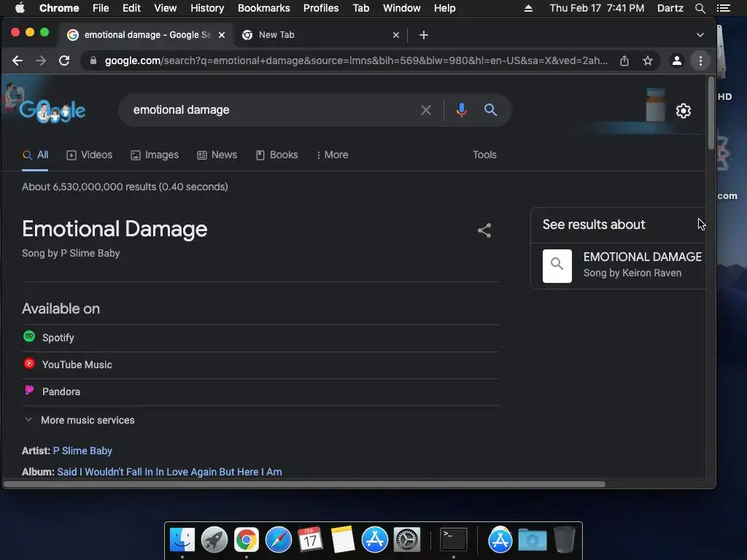Open the album Said I Wouldn't Fall link

[169, 472]
